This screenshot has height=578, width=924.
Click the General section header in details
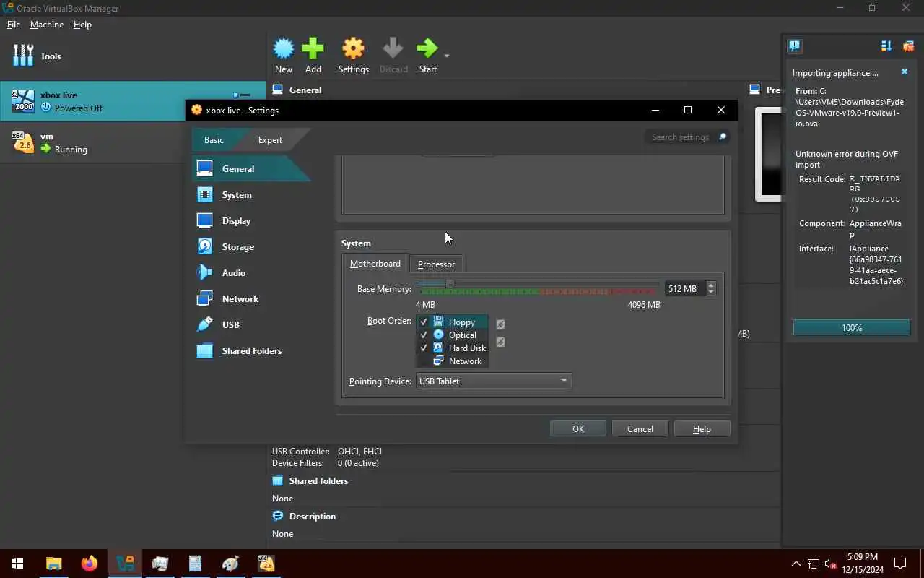tap(305, 90)
